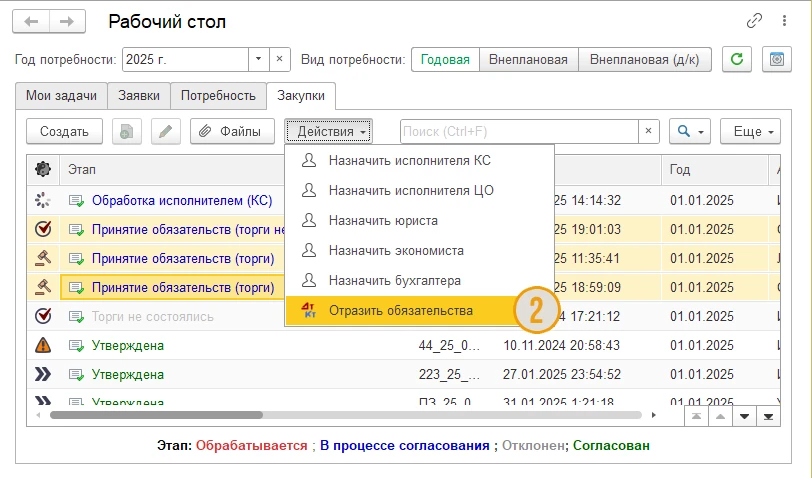Move down one row with down arrow
This screenshot has width=812, height=478.
(744, 416)
